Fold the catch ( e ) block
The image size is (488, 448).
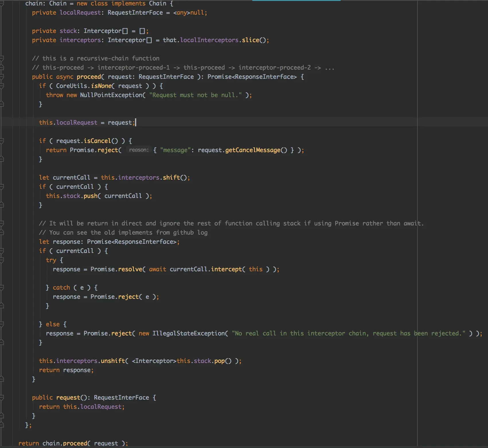(x=2, y=288)
